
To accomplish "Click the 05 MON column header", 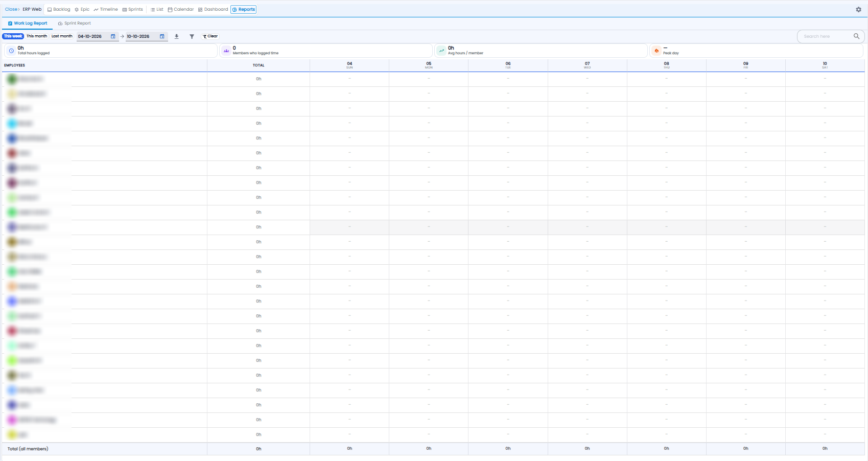I will click(x=429, y=65).
